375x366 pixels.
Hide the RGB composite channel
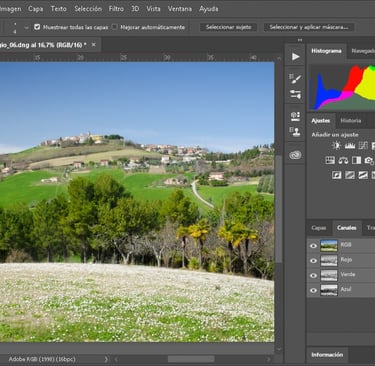point(313,246)
